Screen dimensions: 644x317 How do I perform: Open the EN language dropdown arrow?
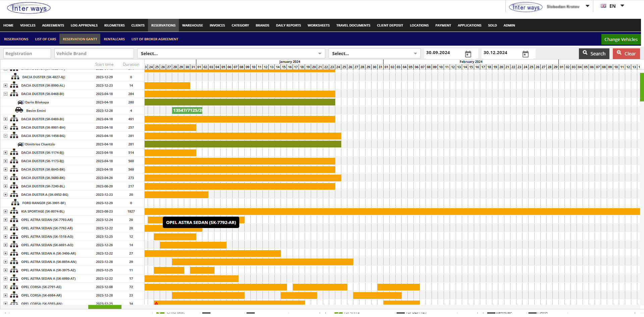(x=622, y=6)
